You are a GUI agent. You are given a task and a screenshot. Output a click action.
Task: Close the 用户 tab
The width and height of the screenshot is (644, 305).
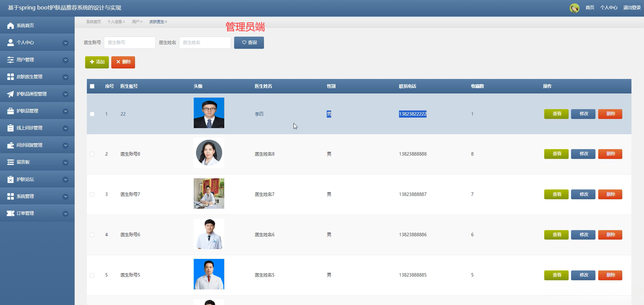click(141, 22)
